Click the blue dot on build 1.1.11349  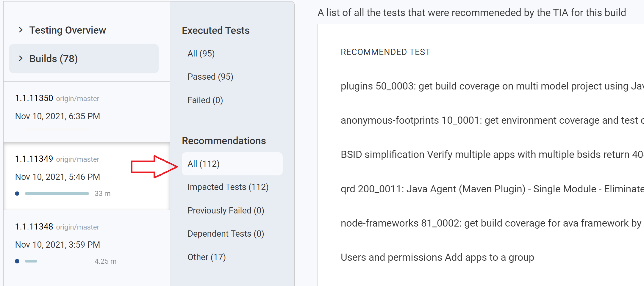(17, 194)
